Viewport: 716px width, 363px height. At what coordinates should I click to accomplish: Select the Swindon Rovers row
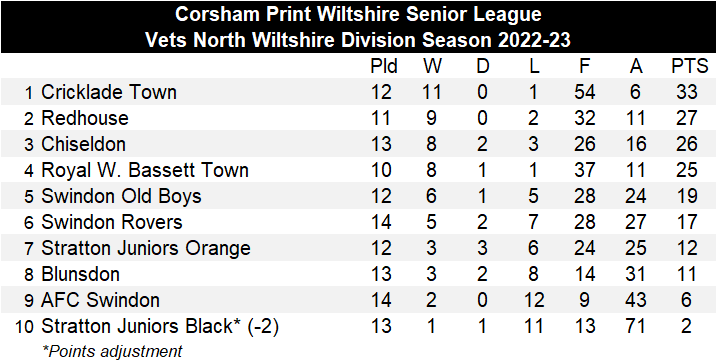(x=358, y=222)
